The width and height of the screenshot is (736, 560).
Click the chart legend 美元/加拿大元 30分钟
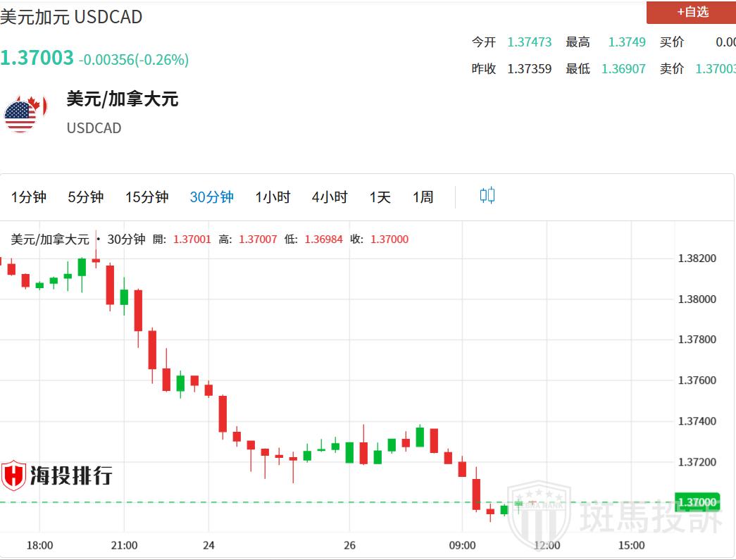(77, 239)
